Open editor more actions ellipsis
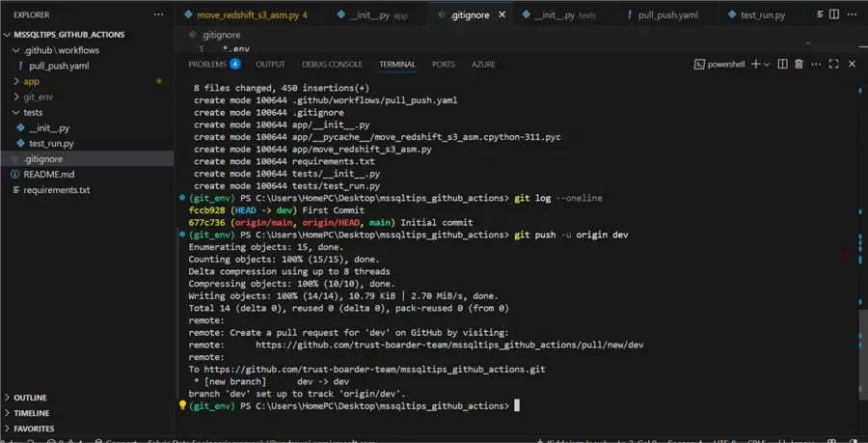 click(851, 14)
